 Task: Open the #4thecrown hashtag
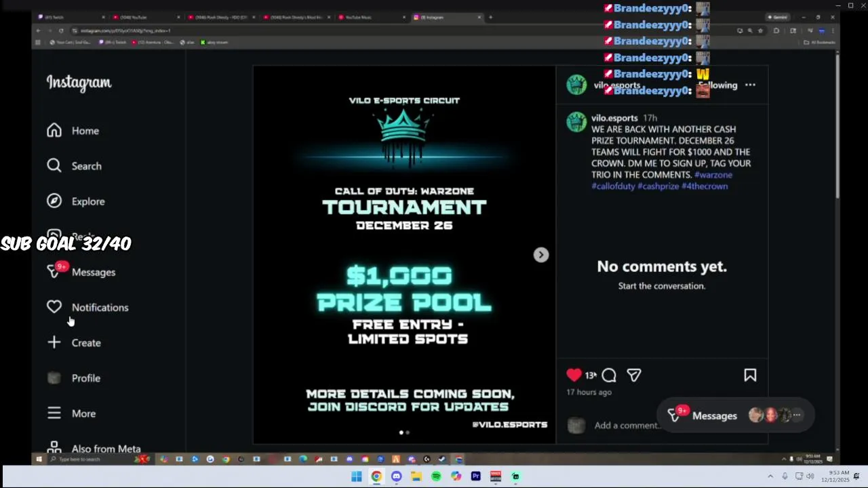705,186
